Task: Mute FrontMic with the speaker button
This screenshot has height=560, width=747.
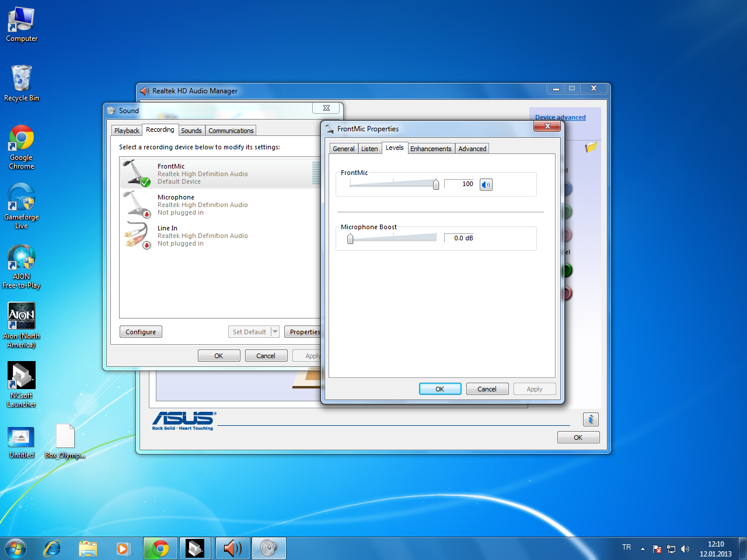Action: [x=486, y=185]
